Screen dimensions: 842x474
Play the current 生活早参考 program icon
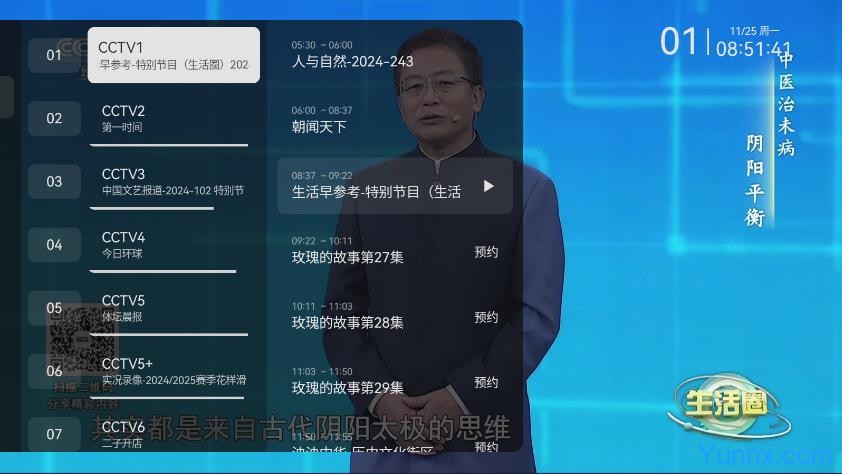(x=488, y=186)
